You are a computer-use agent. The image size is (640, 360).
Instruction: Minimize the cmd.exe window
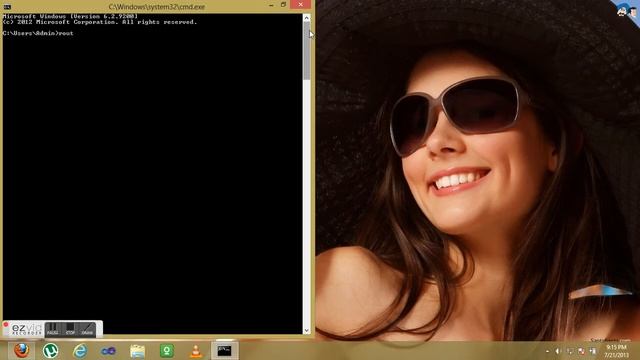click(x=271, y=5)
